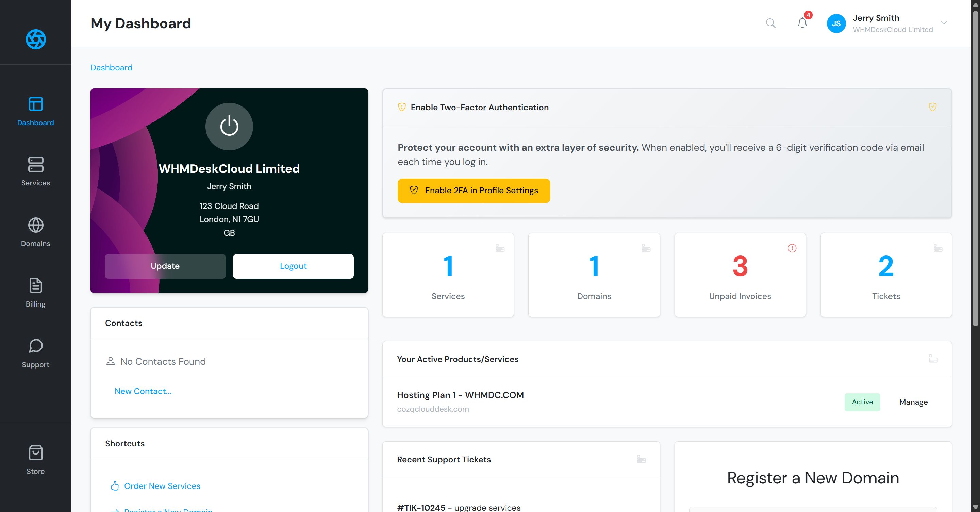Click the shield icon in 2FA header right

pyautogui.click(x=932, y=107)
